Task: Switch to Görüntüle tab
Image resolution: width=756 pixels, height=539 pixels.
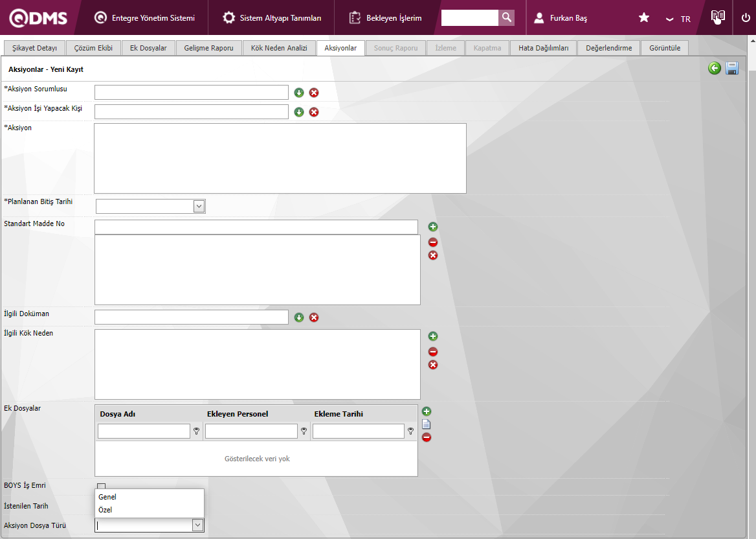Action: pos(665,48)
